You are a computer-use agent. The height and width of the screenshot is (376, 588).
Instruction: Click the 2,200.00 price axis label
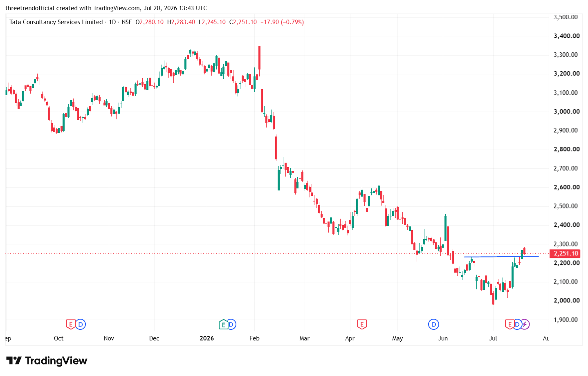click(567, 263)
